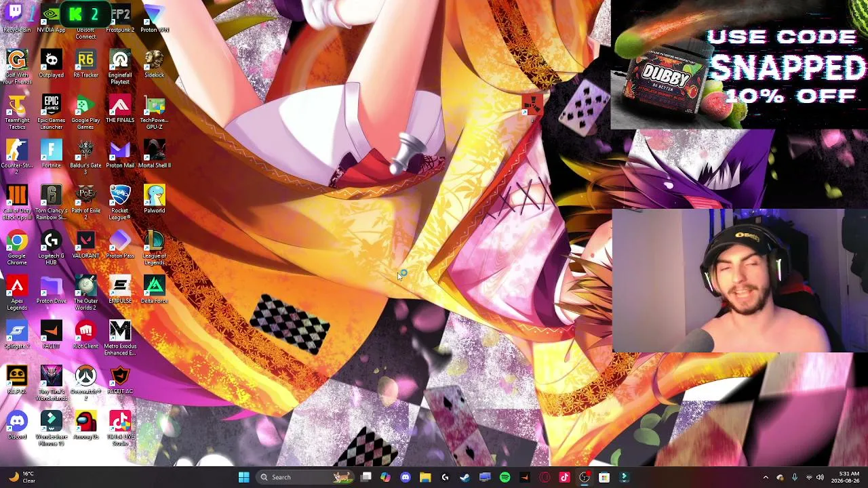The image size is (868, 488).
Task: Open Spotify from the taskbar
Action: point(505,477)
